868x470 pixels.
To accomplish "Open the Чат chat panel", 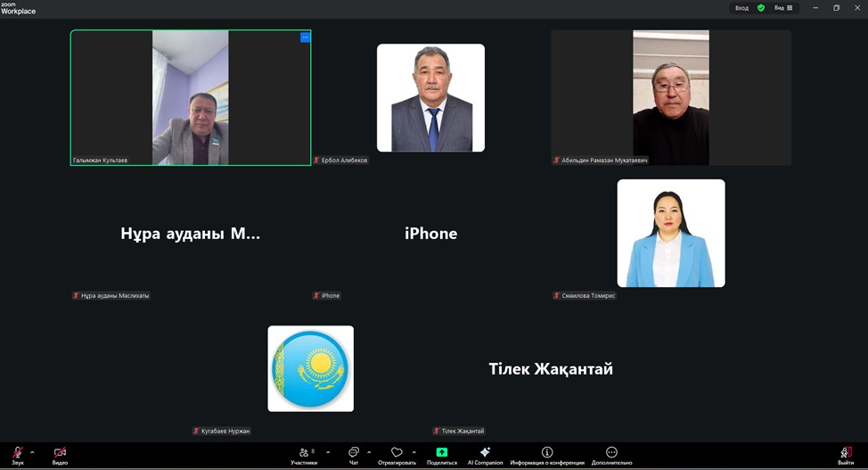I will (354, 454).
